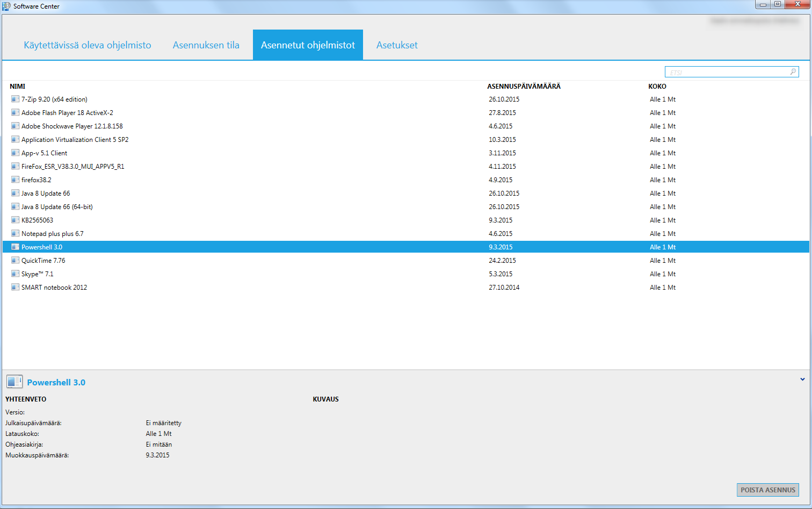Viewport: 812px width, 509px height.
Task: Click install date 27.10.2014
Action: [x=504, y=288]
